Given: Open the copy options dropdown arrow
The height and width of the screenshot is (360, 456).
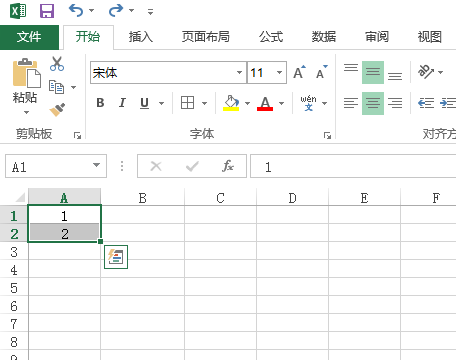Looking at the screenshot, I should (74, 87).
